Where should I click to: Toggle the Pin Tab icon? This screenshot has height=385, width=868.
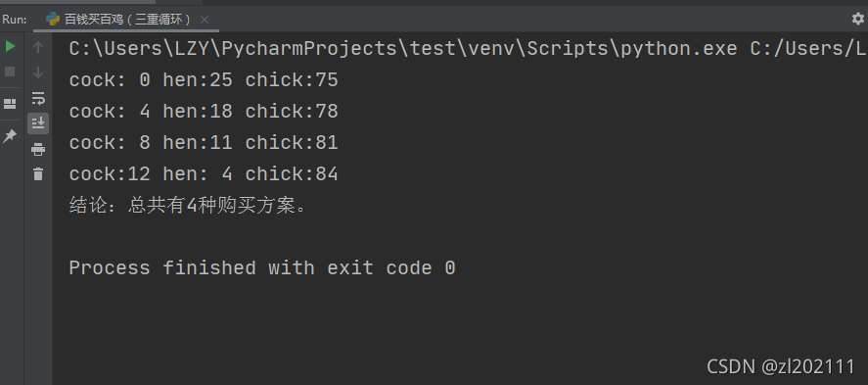(10, 136)
